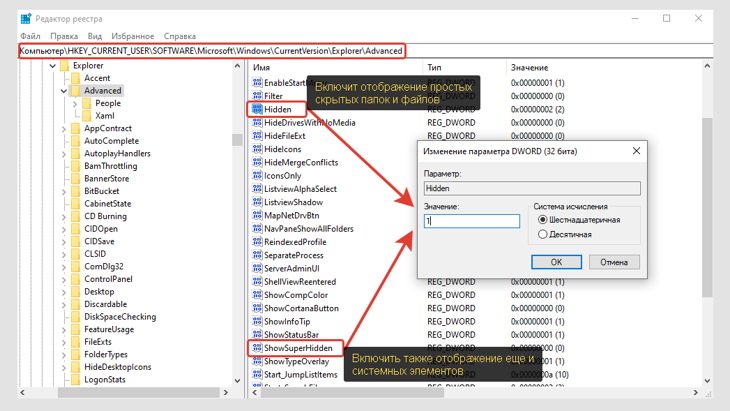730x411 pixels.
Task: Select the DiskSpaceChecking key
Action: coord(120,317)
